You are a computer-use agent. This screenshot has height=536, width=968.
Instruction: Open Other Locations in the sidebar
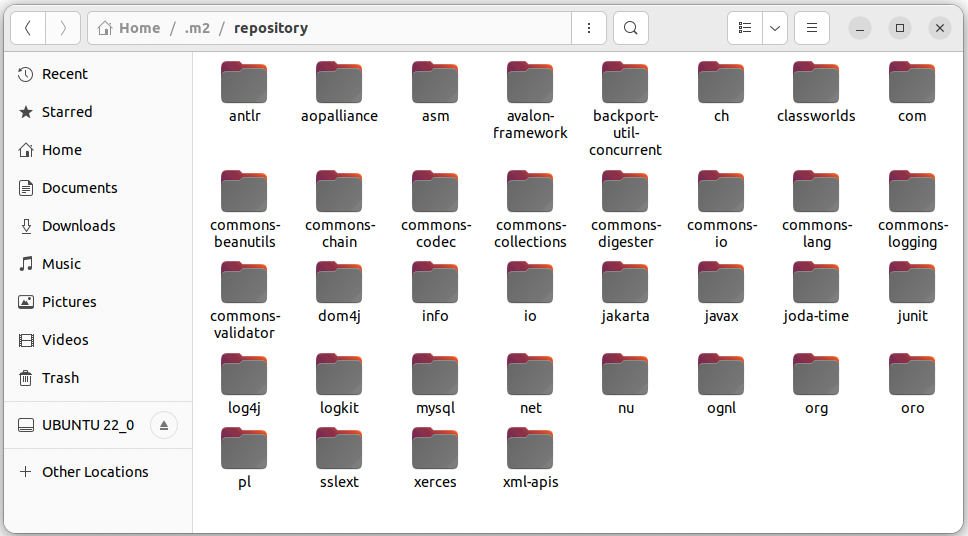(99, 472)
